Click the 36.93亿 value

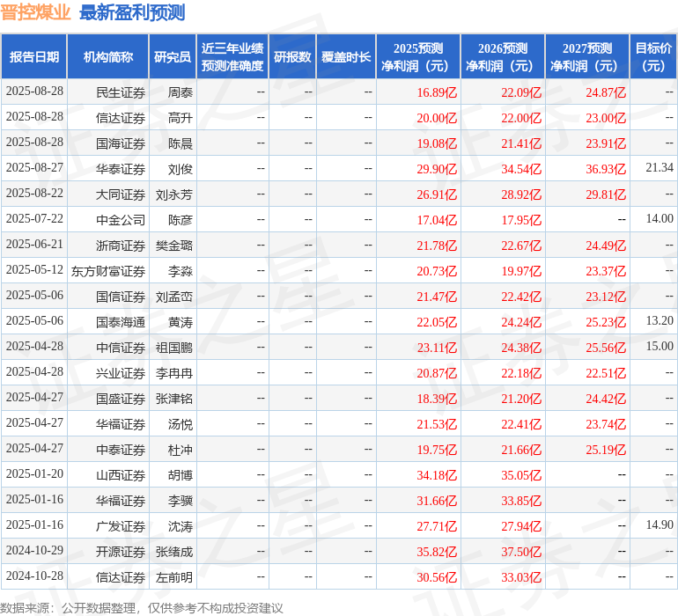click(606, 169)
